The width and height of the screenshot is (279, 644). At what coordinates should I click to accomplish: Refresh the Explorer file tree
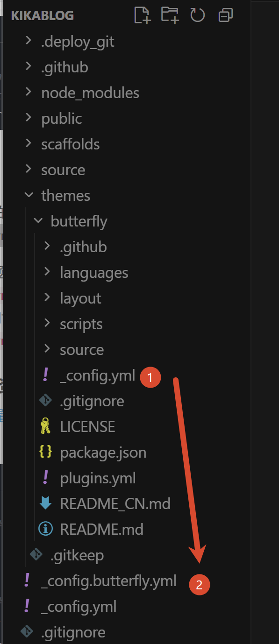(x=198, y=15)
